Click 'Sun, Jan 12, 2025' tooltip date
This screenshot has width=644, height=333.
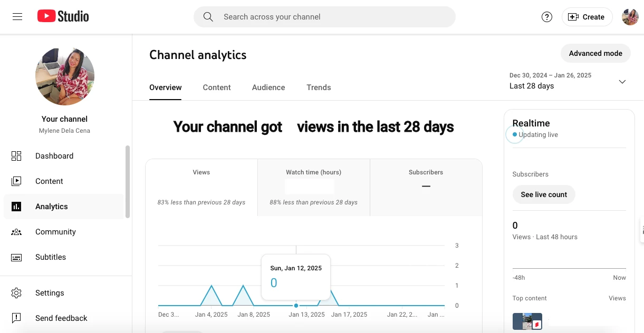296,268
